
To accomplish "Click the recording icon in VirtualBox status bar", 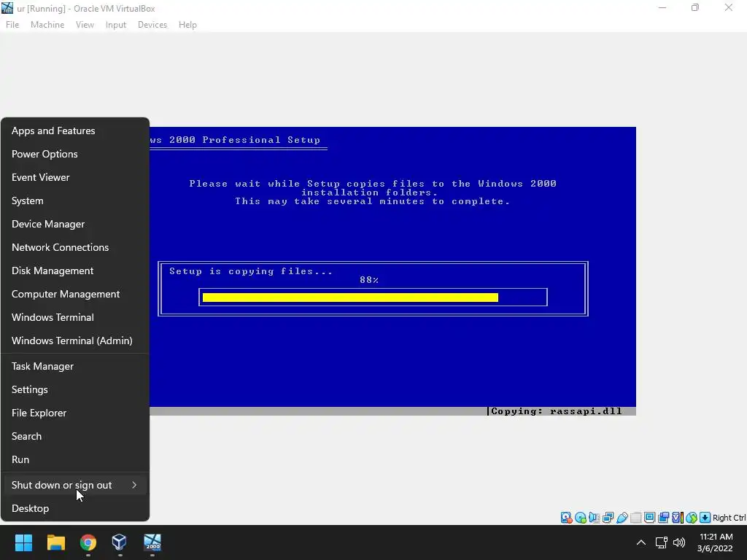I will pos(663,518).
